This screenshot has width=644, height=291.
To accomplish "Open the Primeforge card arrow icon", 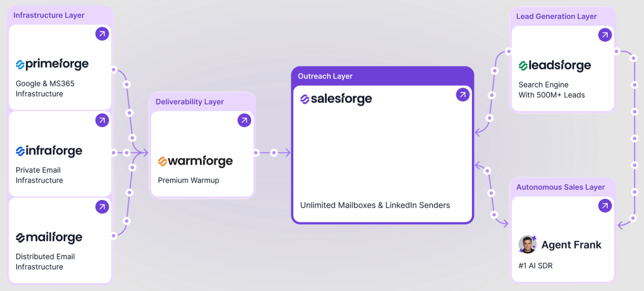I will [x=102, y=34].
